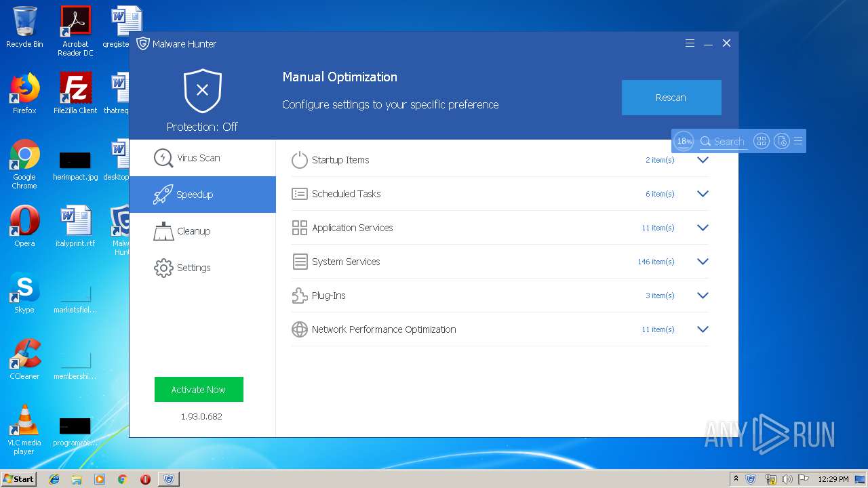Screen dimensions: 868x488
Task: Expand the Plug-Ins chevron
Action: 703,296
